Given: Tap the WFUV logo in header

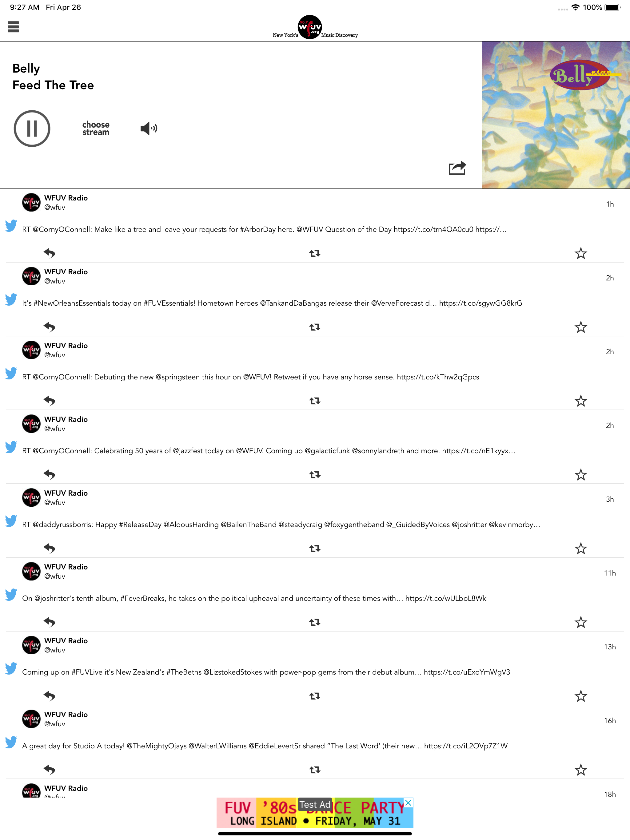Looking at the screenshot, I should coord(310,27).
